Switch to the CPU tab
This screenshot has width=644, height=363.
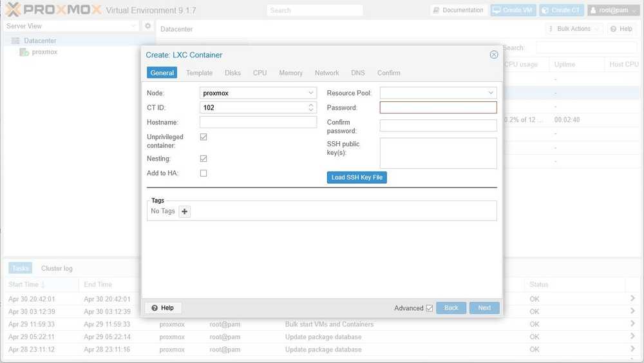260,73
